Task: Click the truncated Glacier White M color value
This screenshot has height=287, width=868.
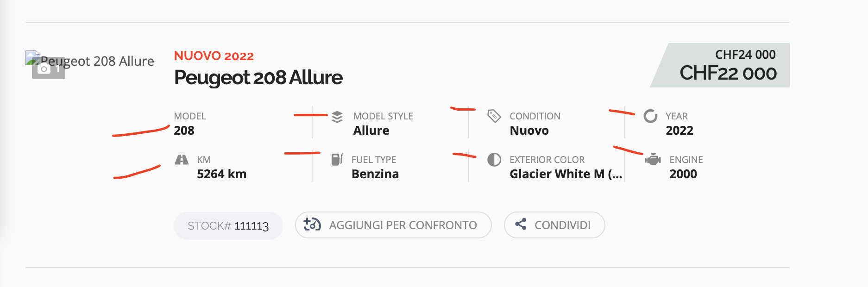Action: 566,174
